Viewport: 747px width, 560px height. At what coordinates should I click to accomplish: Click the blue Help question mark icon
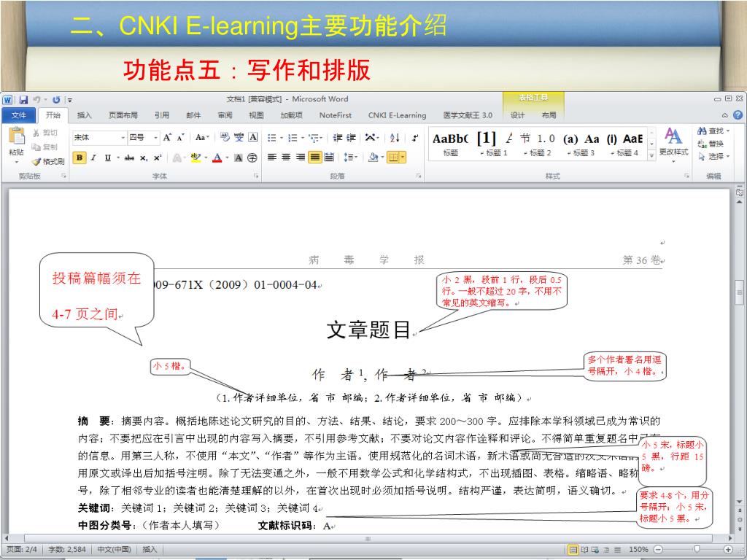coord(738,114)
